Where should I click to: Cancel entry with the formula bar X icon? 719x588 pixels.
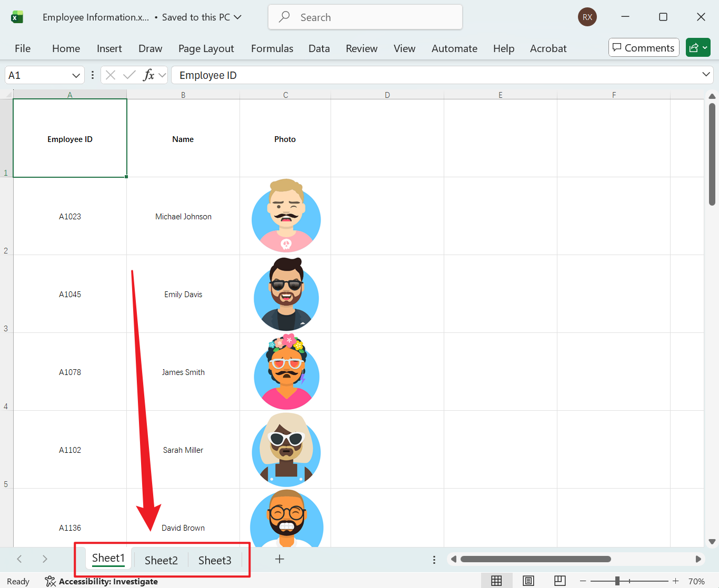110,75
